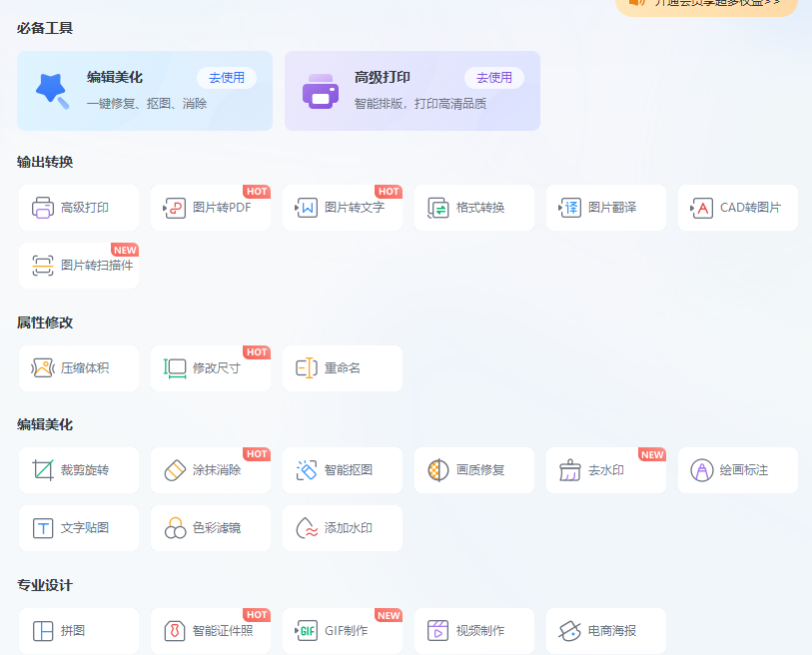Open the 图片转文字 OCR tool
Viewport: 812px width, 655px height.
click(x=342, y=208)
